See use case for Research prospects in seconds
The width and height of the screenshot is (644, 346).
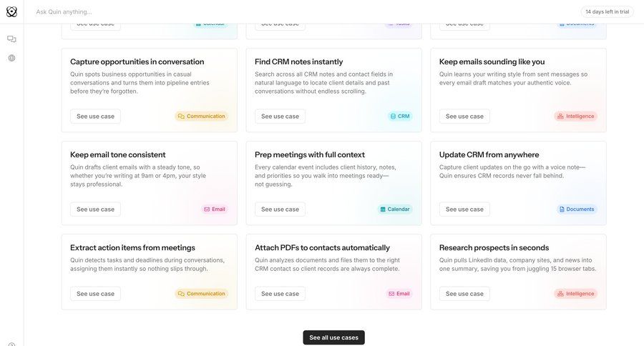coord(464,294)
